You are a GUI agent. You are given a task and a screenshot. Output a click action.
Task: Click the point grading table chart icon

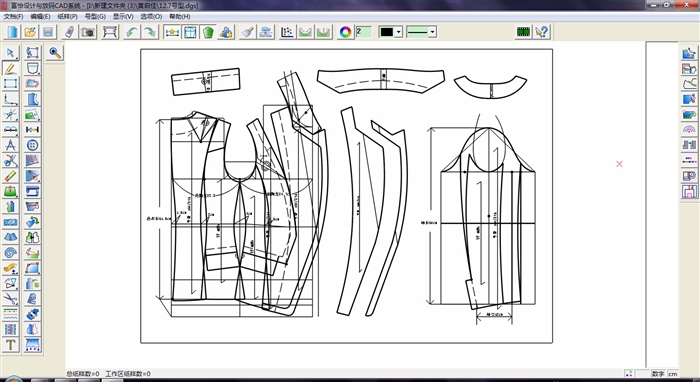[x=288, y=32]
